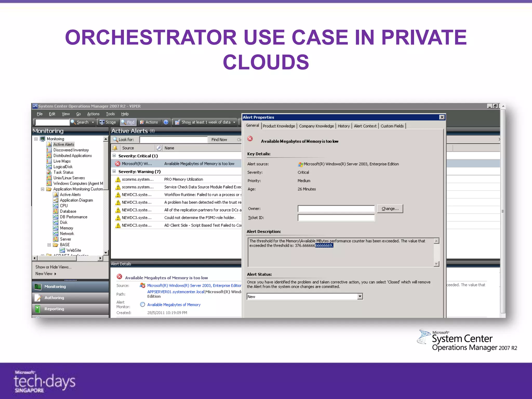Viewport: 532px width, 399px height.
Task: Click the calendar icon beside Show at least
Action: [177, 122]
